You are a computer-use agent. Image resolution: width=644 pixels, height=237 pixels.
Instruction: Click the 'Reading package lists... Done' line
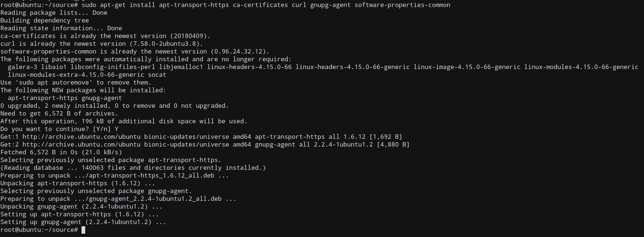[x=54, y=13]
